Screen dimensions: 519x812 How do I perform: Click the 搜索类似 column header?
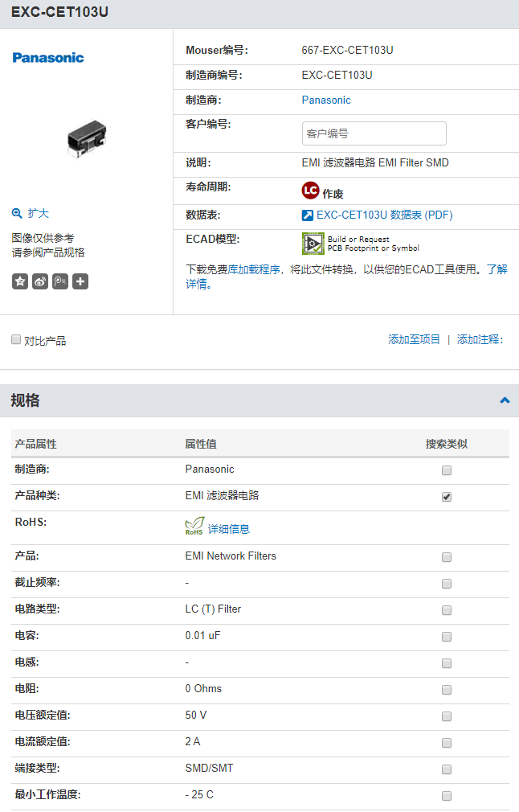click(447, 444)
